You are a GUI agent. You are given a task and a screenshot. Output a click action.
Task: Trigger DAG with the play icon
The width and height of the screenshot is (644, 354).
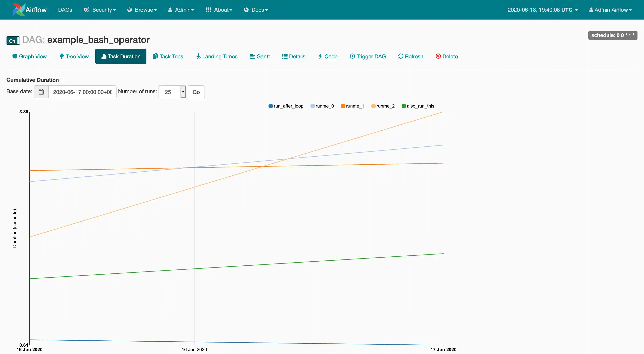point(368,56)
